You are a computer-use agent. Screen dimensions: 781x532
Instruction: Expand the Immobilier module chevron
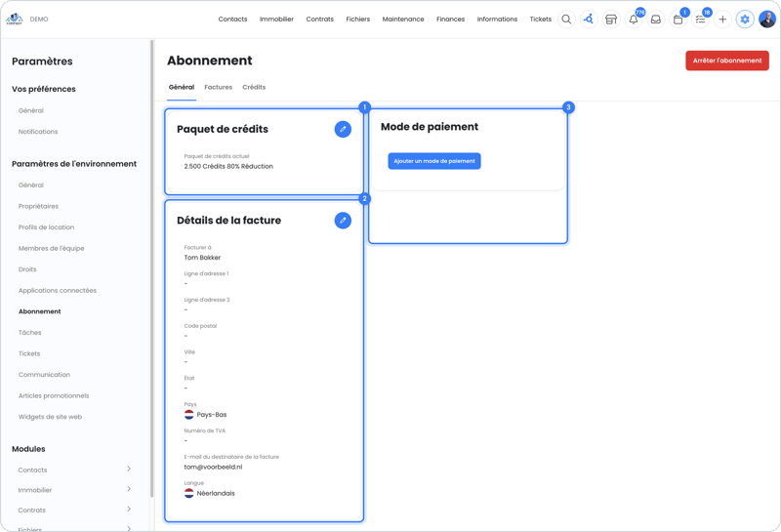pyautogui.click(x=129, y=489)
